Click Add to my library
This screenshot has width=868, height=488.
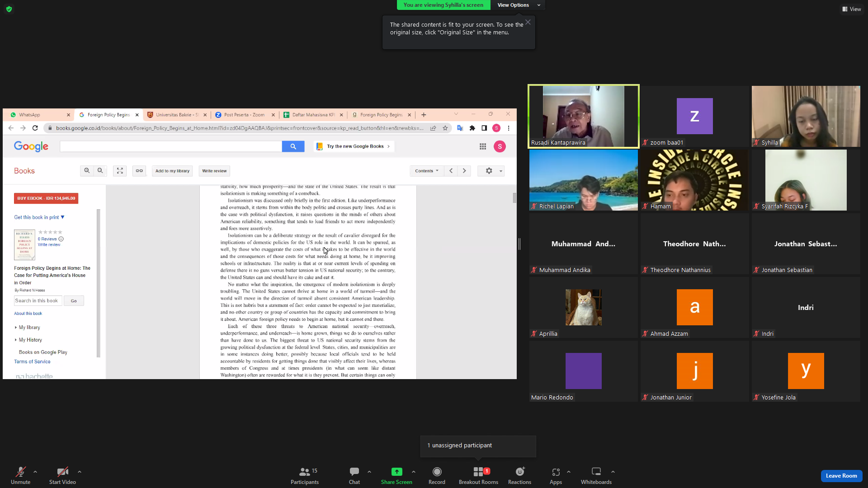pos(172,171)
